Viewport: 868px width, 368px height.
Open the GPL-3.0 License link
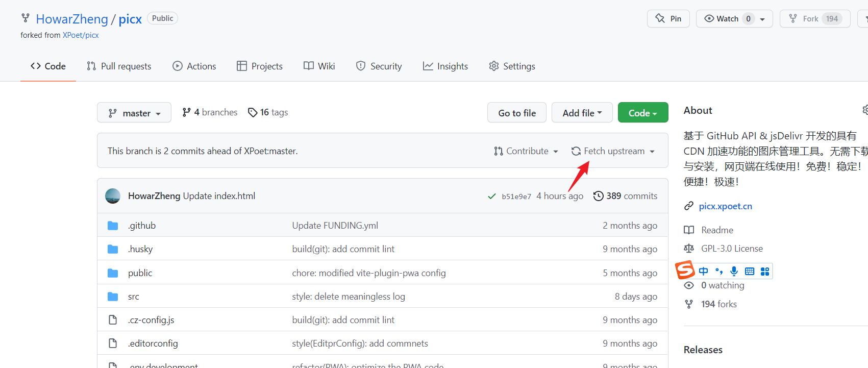click(732, 249)
